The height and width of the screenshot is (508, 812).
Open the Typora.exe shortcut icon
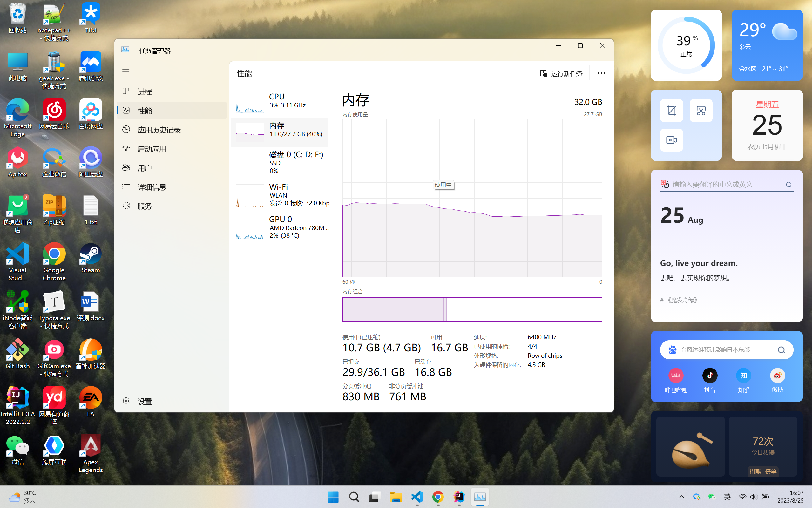click(x=54, y=310)
